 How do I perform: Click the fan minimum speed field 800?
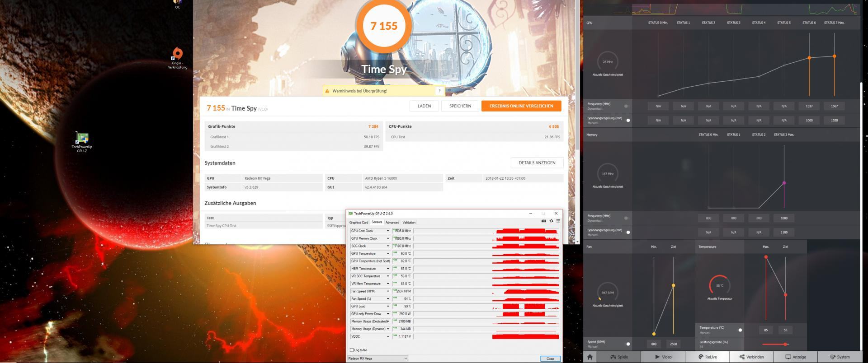(654, 344)
